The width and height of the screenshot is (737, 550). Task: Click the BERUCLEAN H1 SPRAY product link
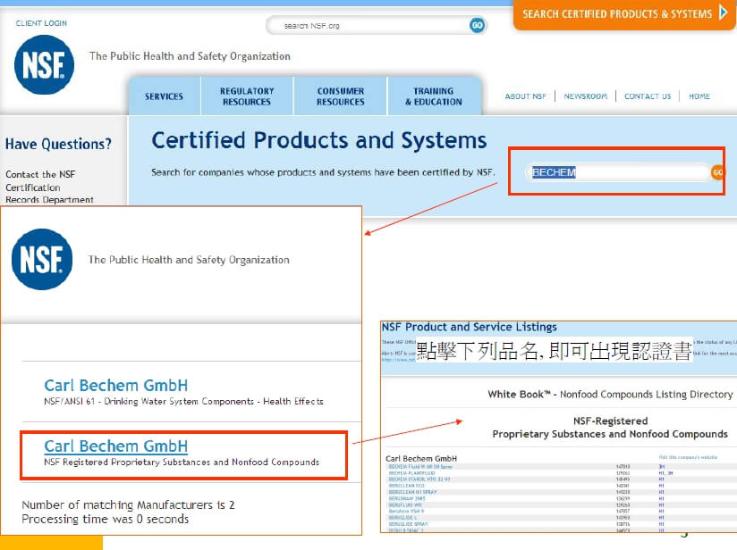pyautogui.click(x=413, y=494)
